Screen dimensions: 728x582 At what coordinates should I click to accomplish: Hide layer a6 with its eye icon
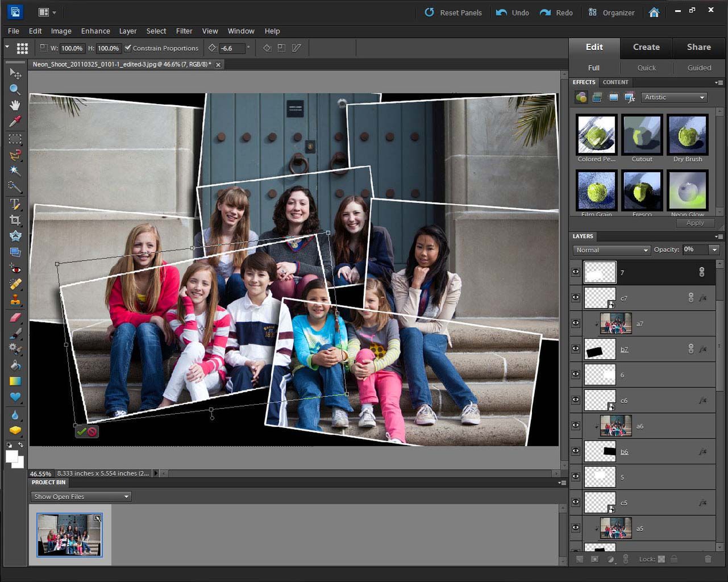tap(576, 426)
